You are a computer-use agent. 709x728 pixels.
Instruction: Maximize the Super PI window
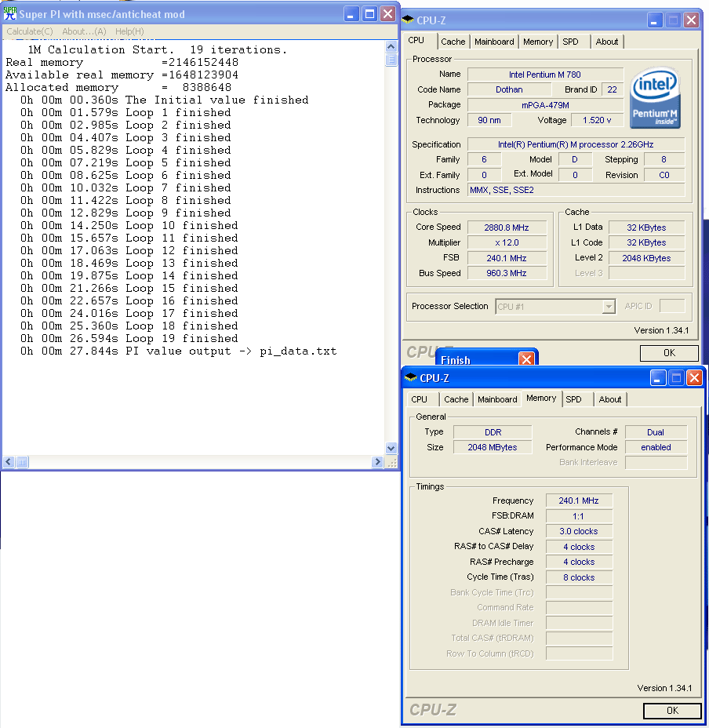coord(369,14)
